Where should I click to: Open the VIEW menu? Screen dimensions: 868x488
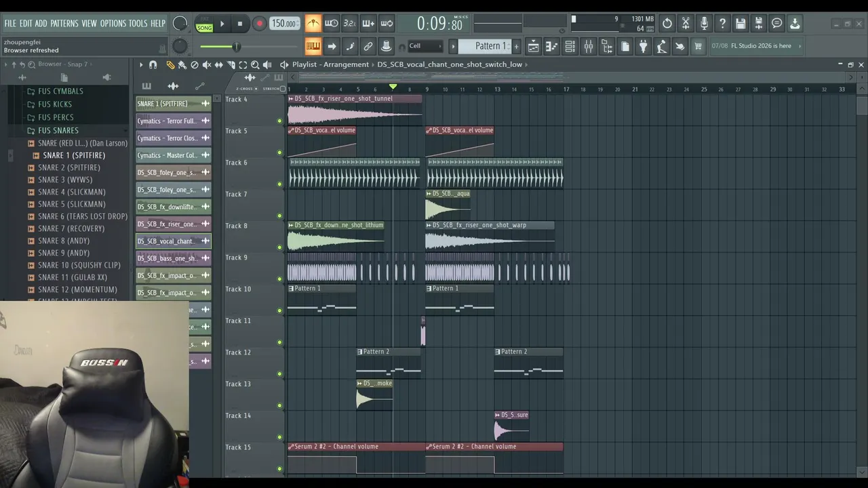point(90,23)
